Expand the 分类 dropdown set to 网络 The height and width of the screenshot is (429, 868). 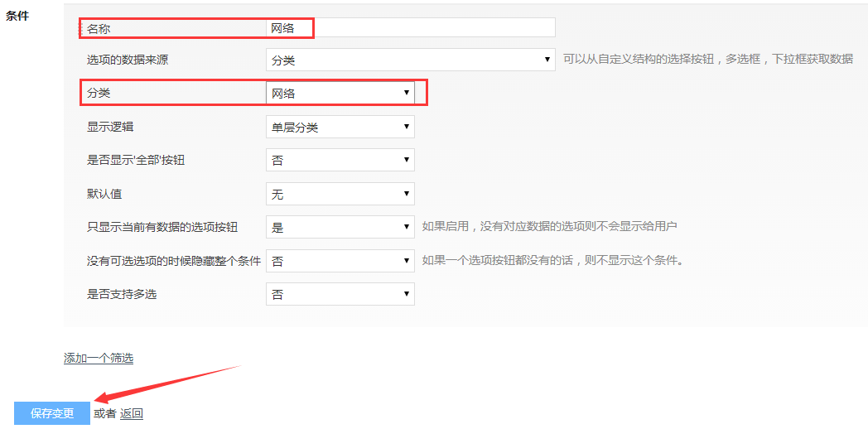[340, 94]
